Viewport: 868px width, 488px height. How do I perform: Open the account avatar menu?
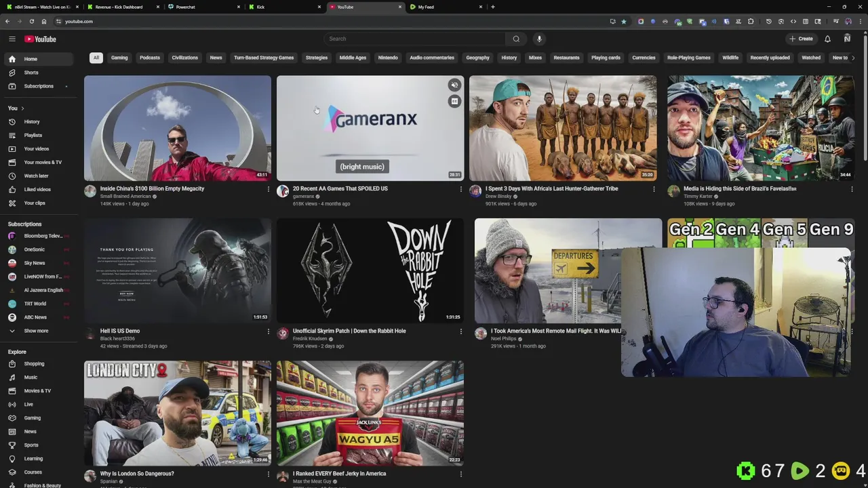click(x=847, y=39)
